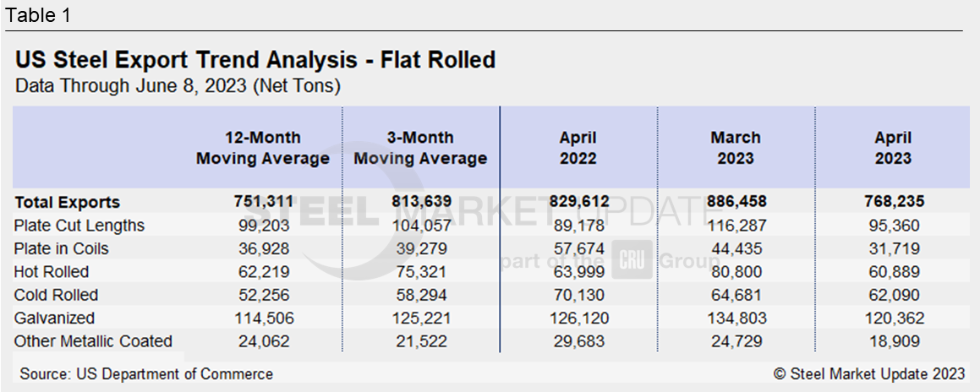Select the 3-Month Moving Average column header
The width and height of the screenshot is (980, 392).
pos(420,148)
